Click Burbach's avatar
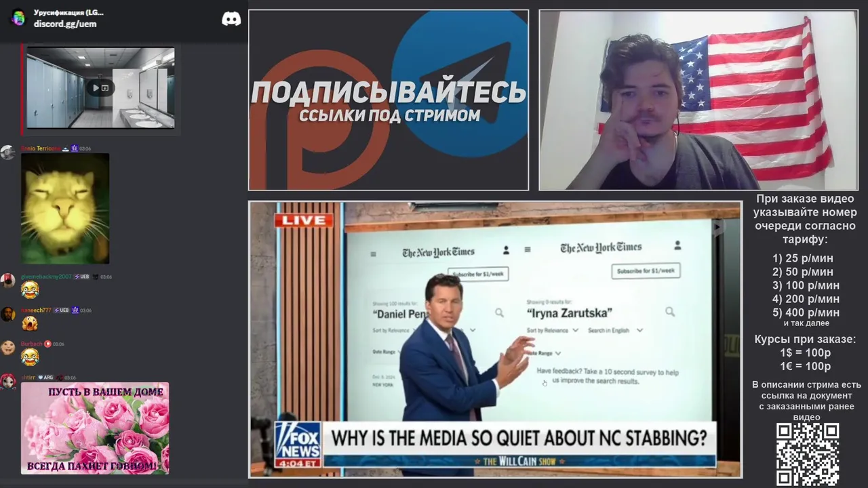Screen dimensions: 868x488 [x=8, y=348]
